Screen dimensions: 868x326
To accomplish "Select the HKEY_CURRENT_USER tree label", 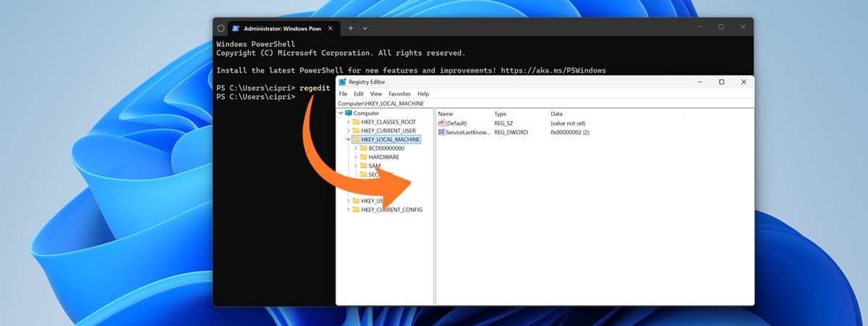I will tap(389, 130).
